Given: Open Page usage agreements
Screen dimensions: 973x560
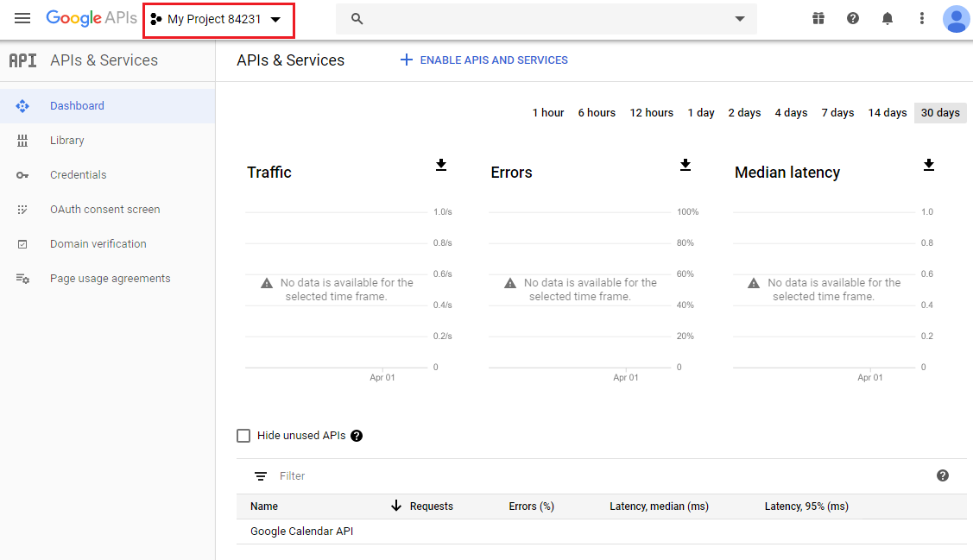Looking at the screenshot, I should click(x=107, y=279).
